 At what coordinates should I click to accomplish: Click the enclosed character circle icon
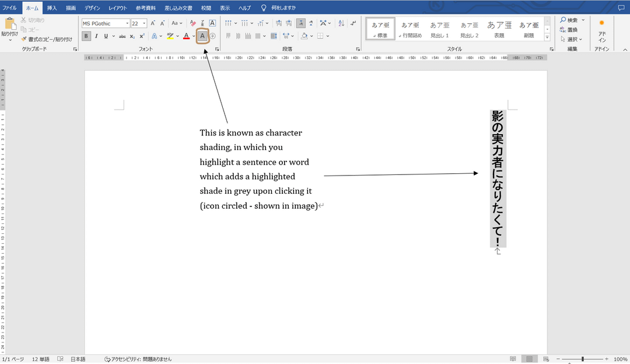(x=212, y=36)
